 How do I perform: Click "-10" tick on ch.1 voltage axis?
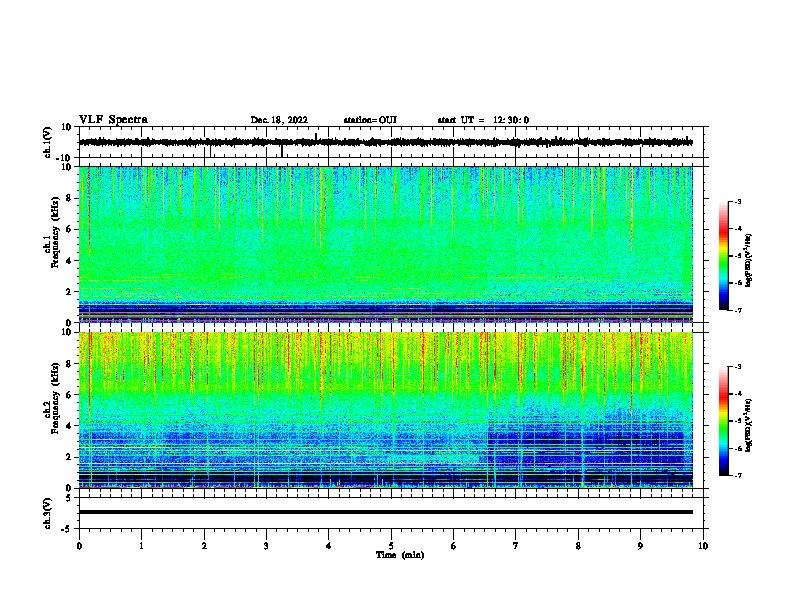65,158
